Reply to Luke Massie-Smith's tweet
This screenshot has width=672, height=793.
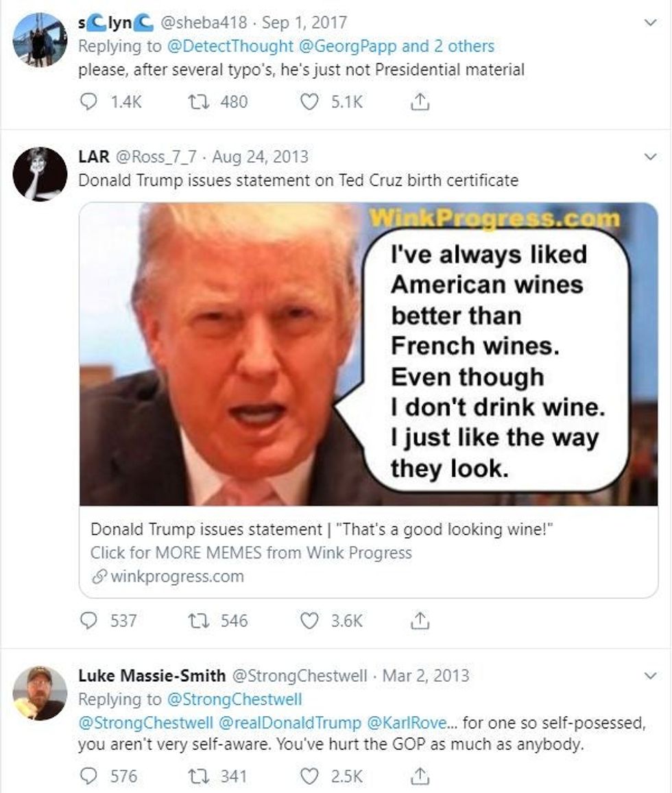pyautogui.click(x=89, y=777)
